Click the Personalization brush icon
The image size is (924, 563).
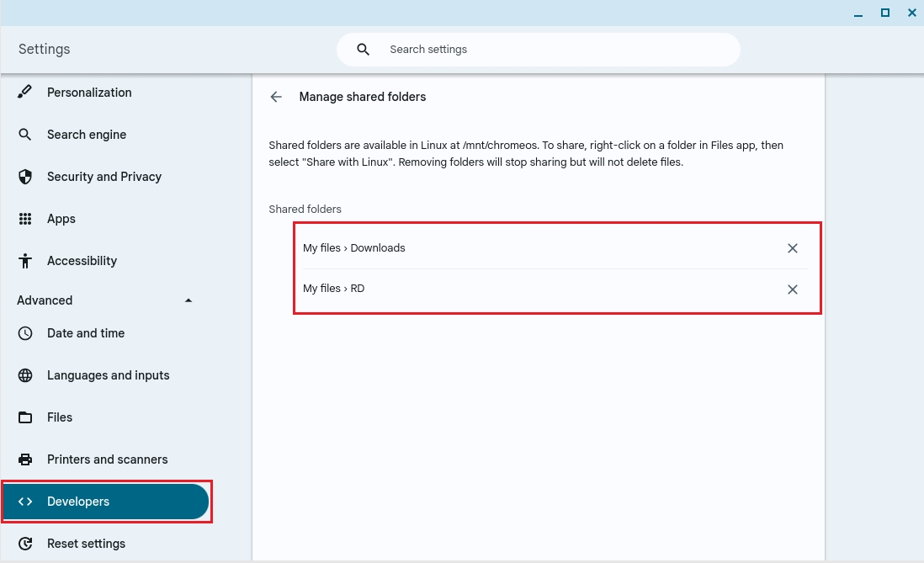pyautogui.click(x=25, y=93)
